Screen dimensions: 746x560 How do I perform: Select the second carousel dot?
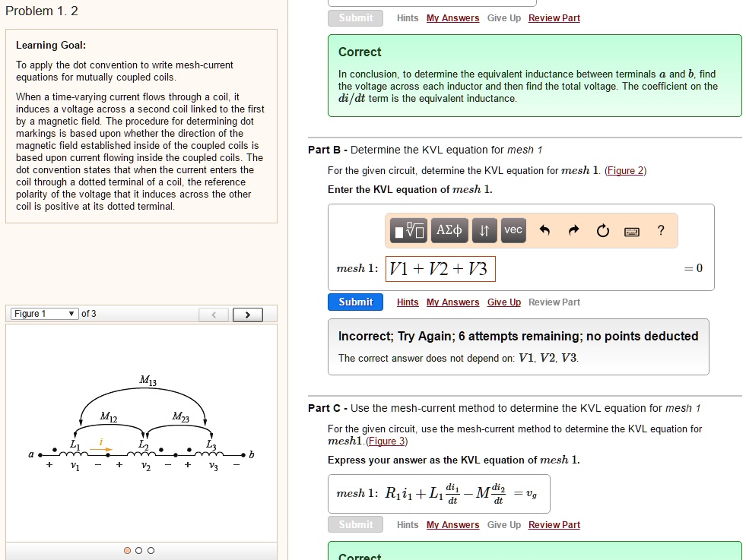(138, 549)
